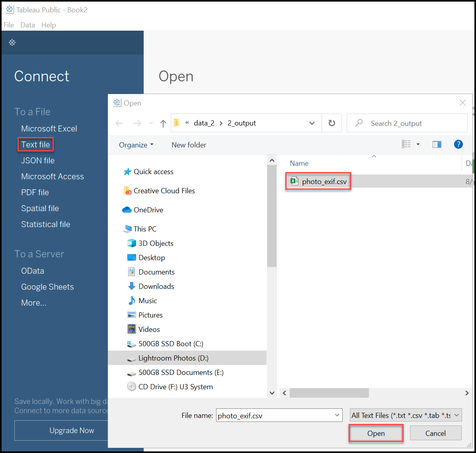Image resolution: width=476 pixels, height=453 pixels.
Task: Click data_2 in the address breadcrumb
Action: (x=204, y=123)
